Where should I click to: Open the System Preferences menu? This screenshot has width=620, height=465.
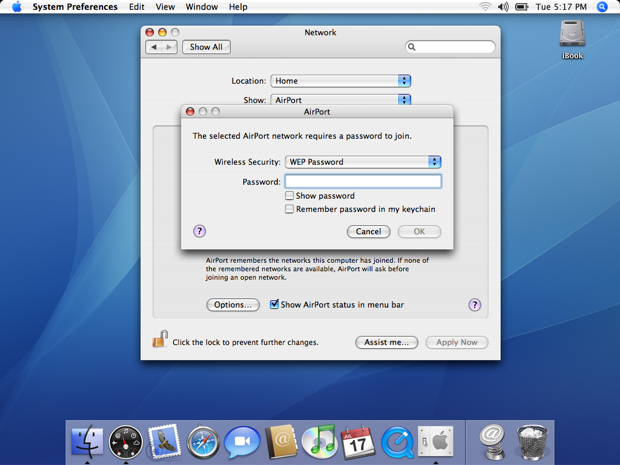(x=75, y=7)
